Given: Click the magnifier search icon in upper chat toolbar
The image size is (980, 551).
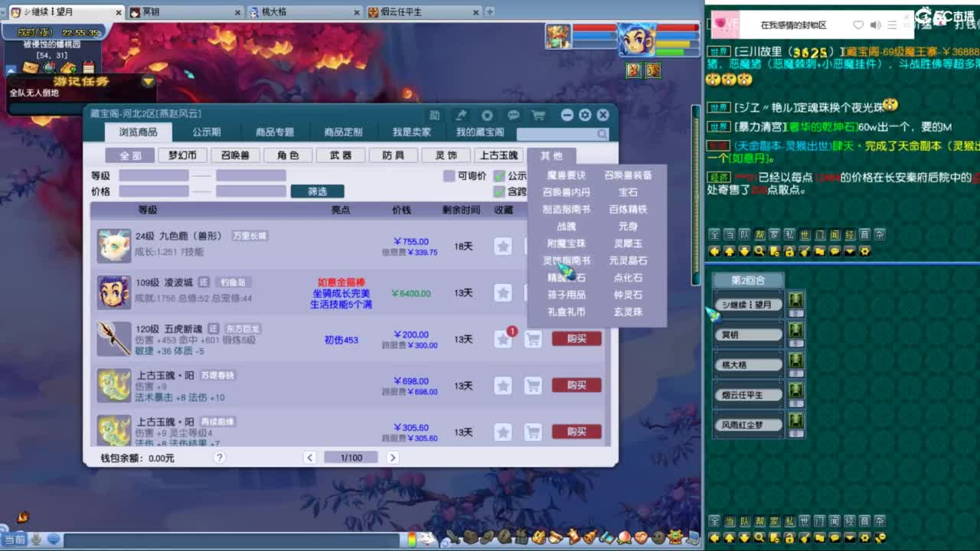Looking at the screenshot, I should pos(759,251).
